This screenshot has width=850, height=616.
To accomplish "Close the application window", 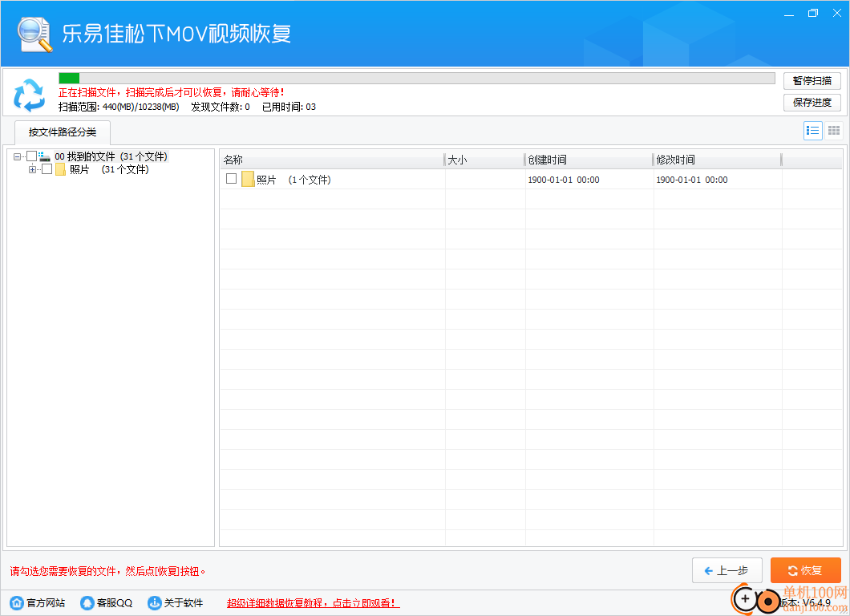I will pos(837,14).
